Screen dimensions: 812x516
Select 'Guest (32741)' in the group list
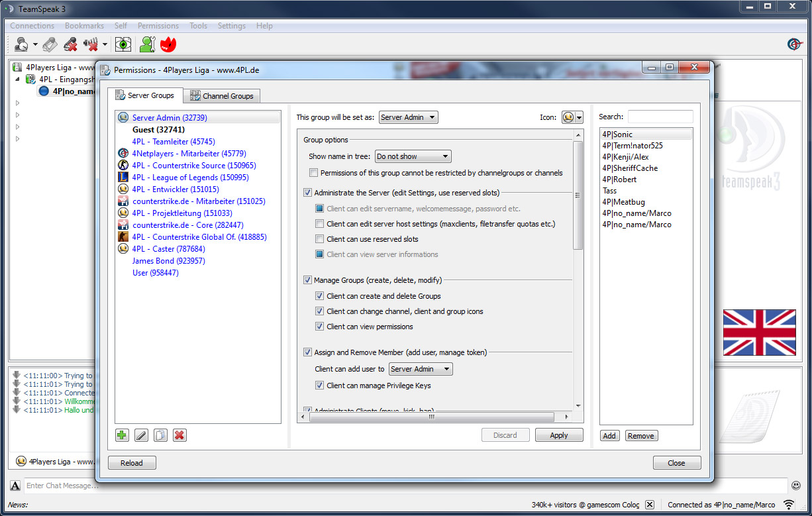(x=158, y=129)
